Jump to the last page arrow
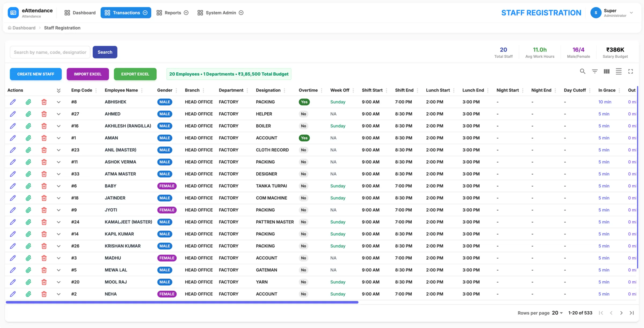Screen dimensions: 644x328 tap(632, 313)
